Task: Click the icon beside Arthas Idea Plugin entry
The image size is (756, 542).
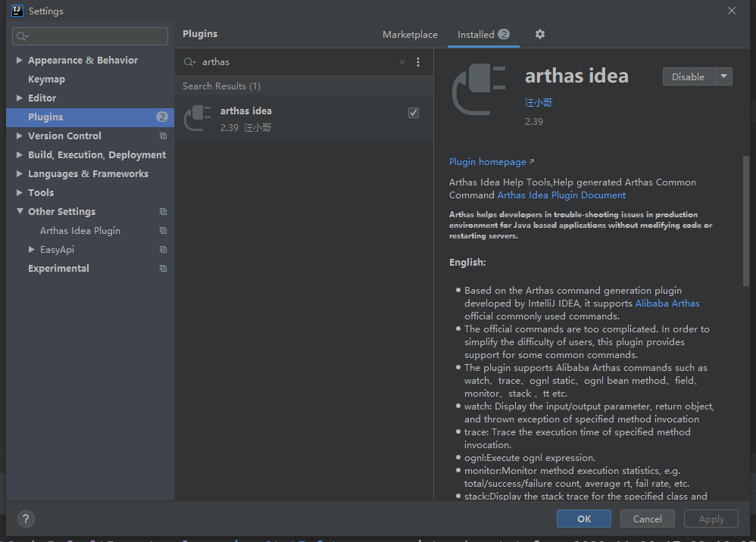Action: 163,230
